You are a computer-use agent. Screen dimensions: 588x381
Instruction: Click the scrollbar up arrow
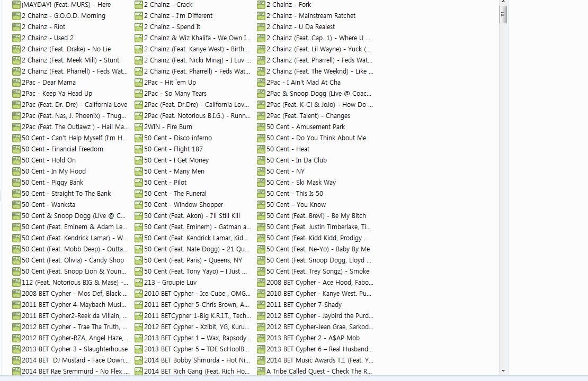pyautogui.click(x=503, y=3)
